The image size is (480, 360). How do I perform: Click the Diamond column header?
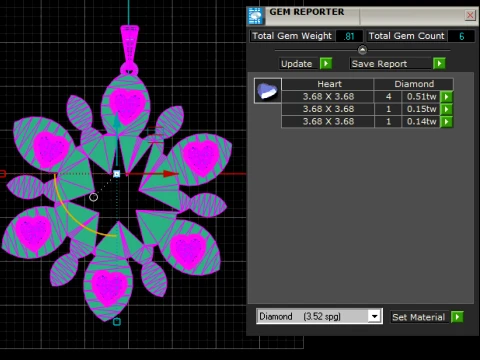[414, 84]
